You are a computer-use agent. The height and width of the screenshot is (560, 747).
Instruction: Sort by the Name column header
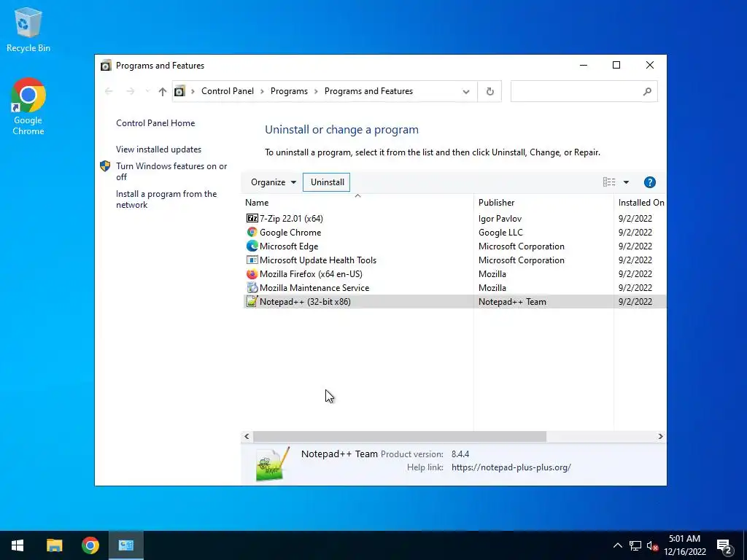(x=357, y=203)
